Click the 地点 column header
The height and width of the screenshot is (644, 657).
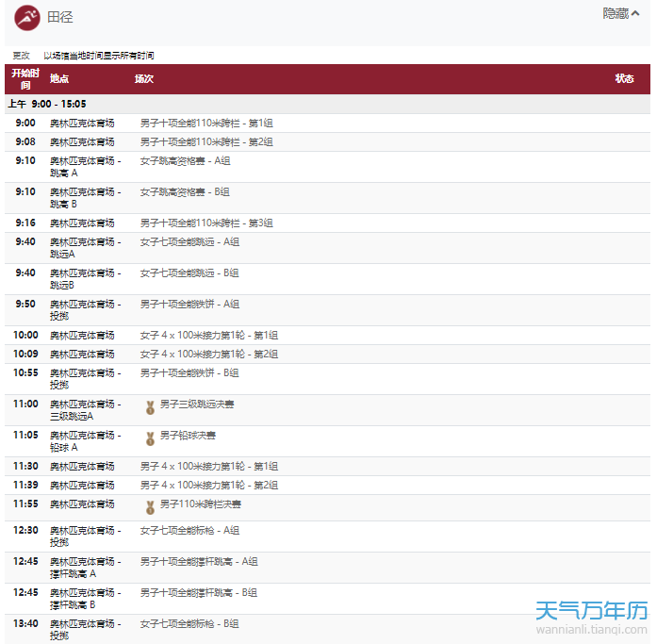59,79
